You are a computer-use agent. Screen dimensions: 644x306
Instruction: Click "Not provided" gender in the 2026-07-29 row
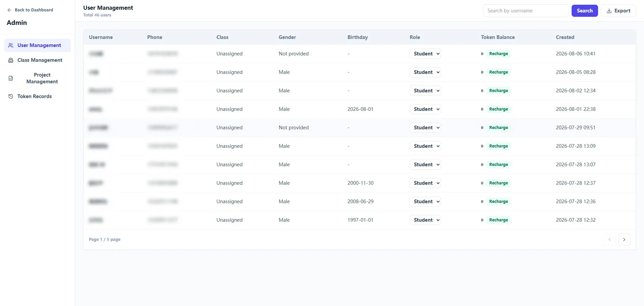pyautogui.click(x=293, y=128)
